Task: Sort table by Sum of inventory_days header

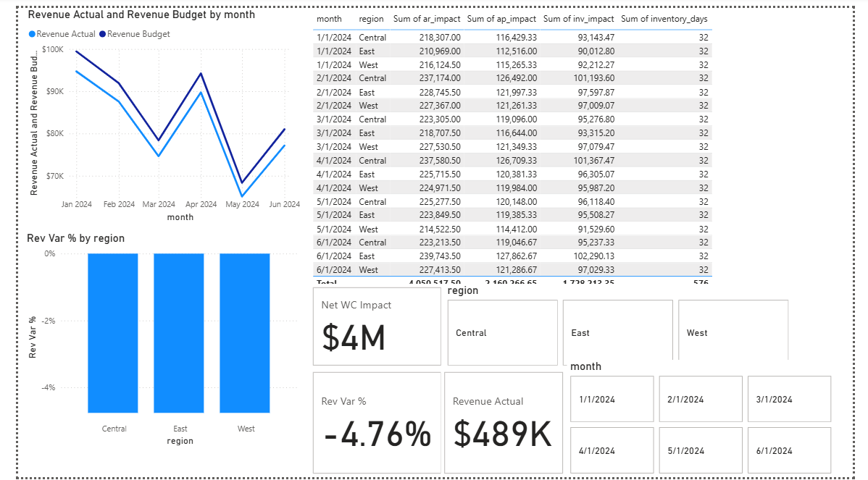Action: tap(664, 19)
